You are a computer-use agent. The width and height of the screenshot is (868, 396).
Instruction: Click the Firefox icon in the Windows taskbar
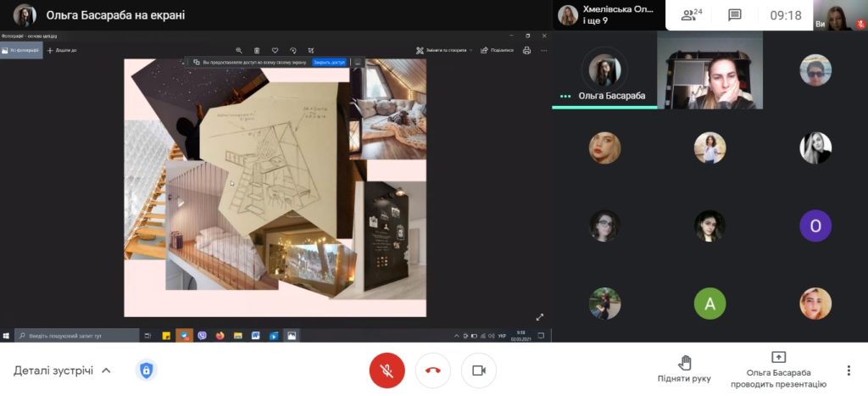[220, 336]
